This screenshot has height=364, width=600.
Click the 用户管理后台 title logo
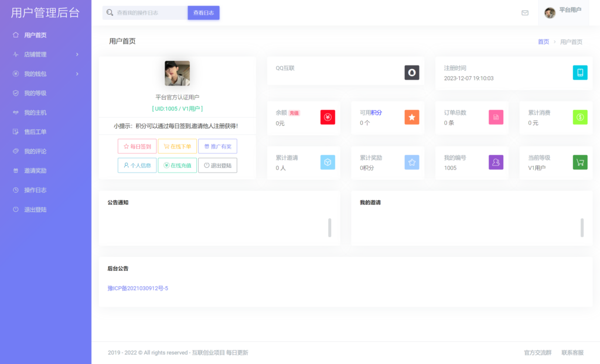coord(45,13)
